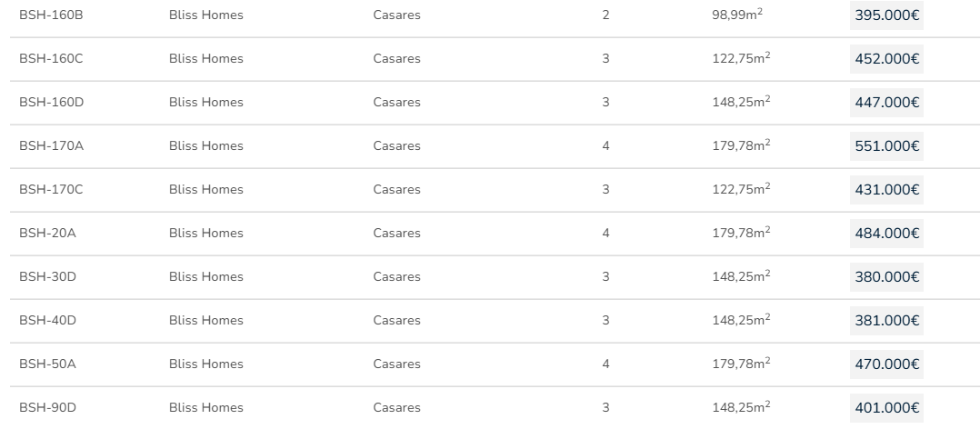Click the BSH-160C reference code
The height and width of the screenshot is (429, 980).
51,59
